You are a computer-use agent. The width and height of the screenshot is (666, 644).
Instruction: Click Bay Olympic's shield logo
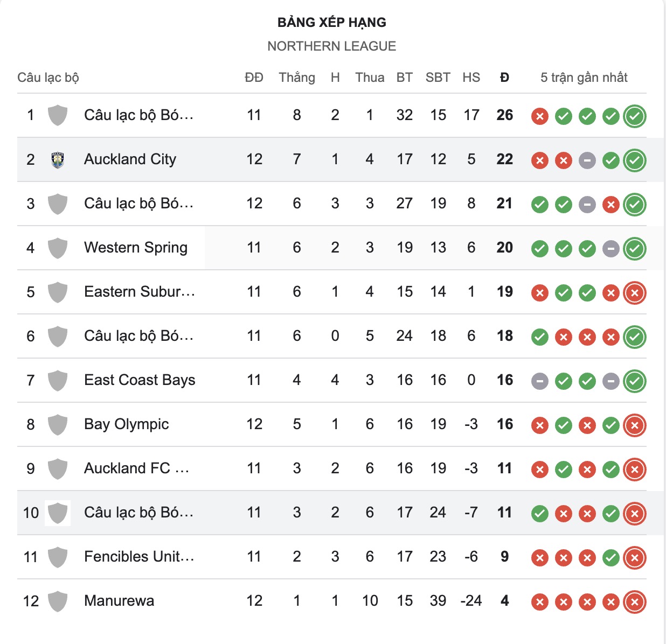point(58,425)
